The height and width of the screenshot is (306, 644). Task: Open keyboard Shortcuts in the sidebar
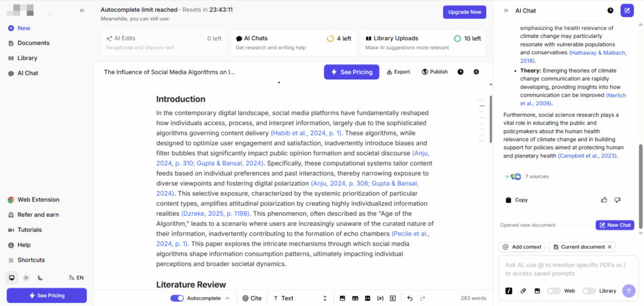coord(26,260)
